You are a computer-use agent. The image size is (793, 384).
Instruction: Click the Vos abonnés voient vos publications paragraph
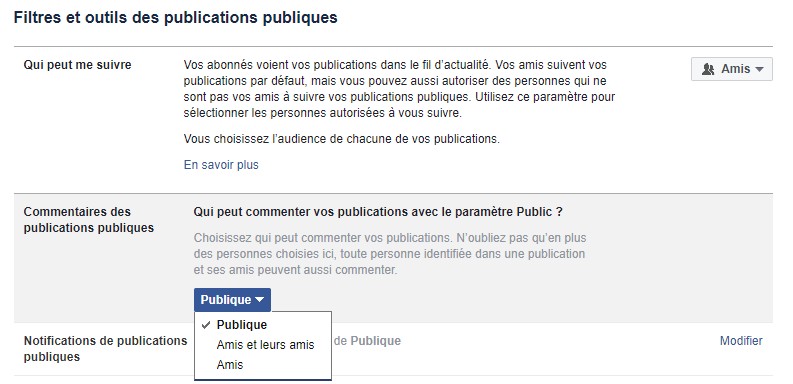400,89
